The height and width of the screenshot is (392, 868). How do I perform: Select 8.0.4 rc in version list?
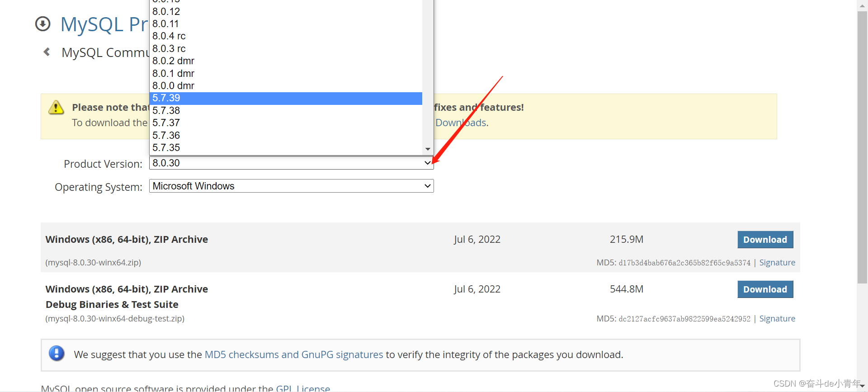pyautogui.click(x=286, y=36)
